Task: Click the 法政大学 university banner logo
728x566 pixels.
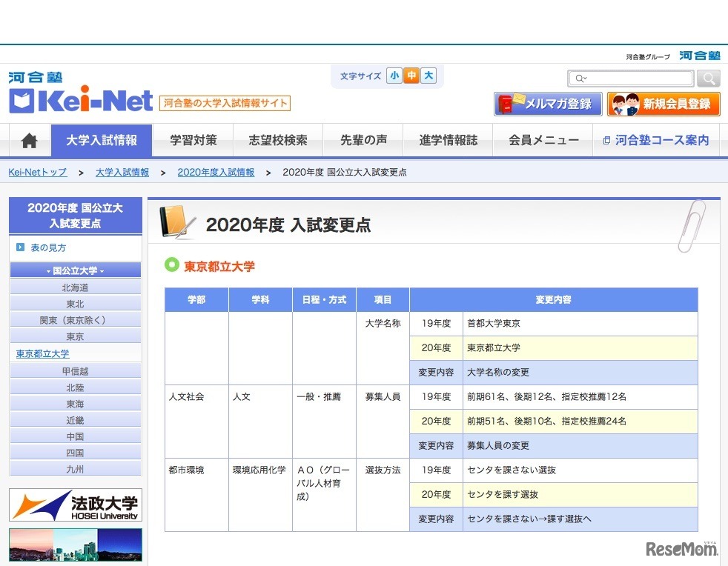Action: 75,505
